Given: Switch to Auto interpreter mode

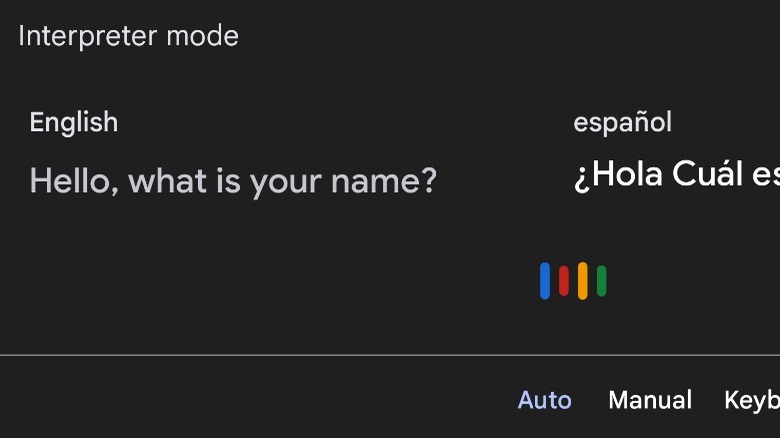Looking at the screenshot, I should coord(544,400).
